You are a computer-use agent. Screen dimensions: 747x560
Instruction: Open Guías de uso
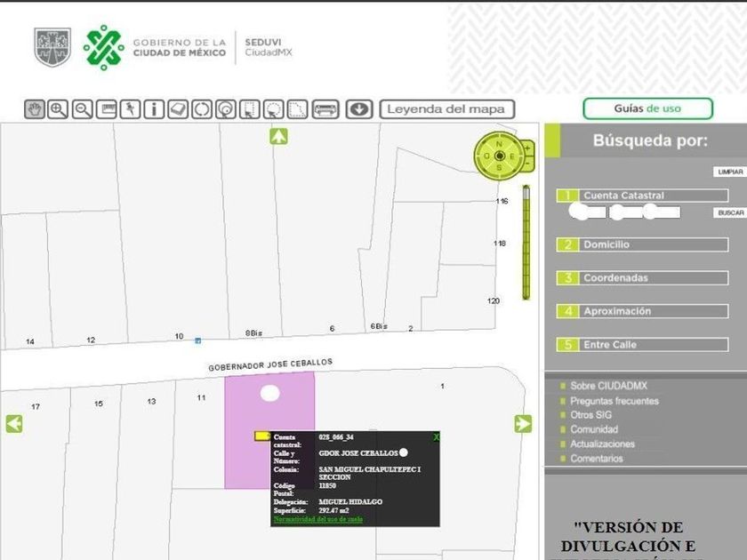click(648, 108)
